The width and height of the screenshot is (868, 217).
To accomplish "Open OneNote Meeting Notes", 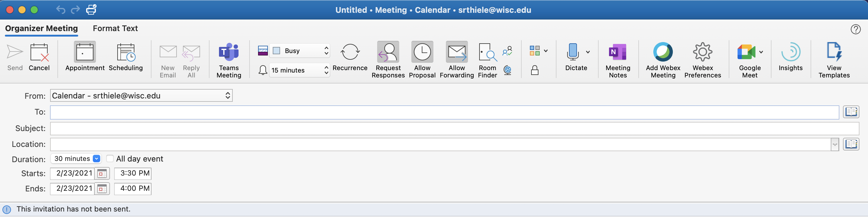I will pyautogui.click(x=618, y=52).
